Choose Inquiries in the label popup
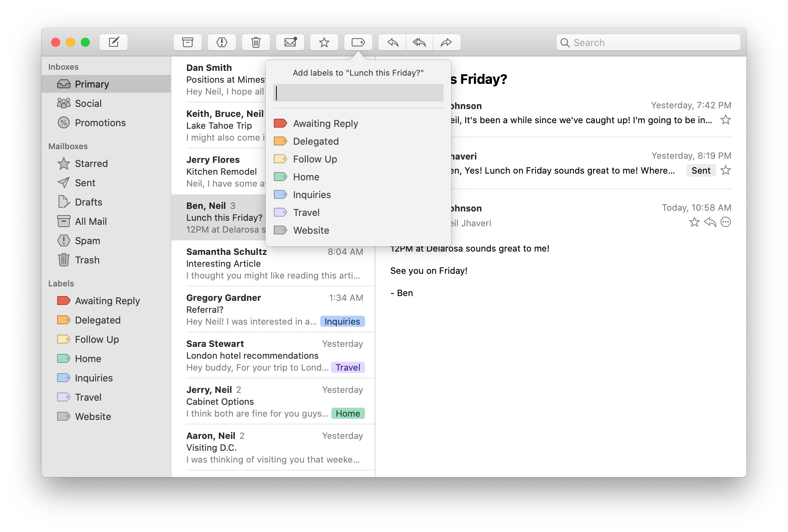788x532 pixels. (358, 195)
